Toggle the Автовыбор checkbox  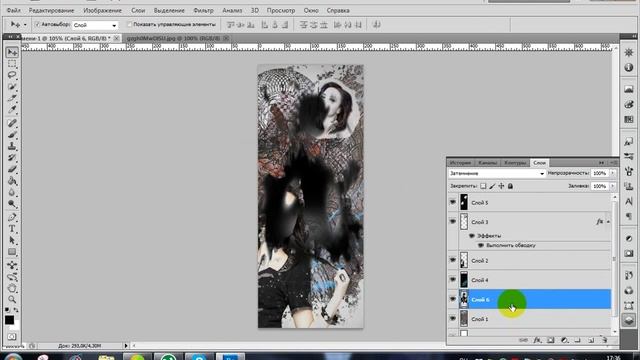click(38, 24)
